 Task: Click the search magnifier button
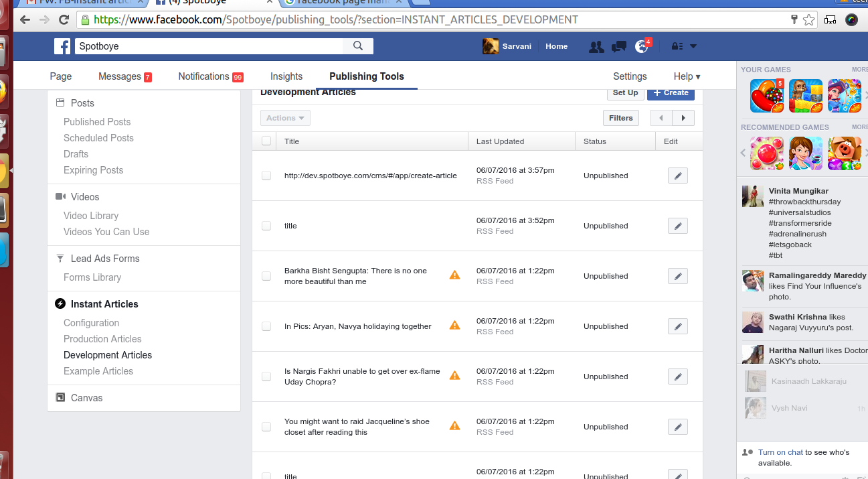click(358, 46)
